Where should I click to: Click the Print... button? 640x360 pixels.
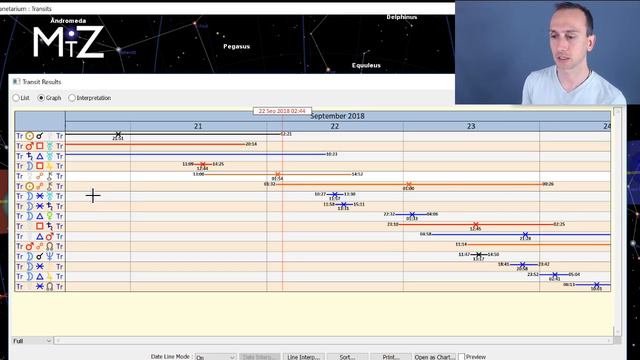coord(391,357)
